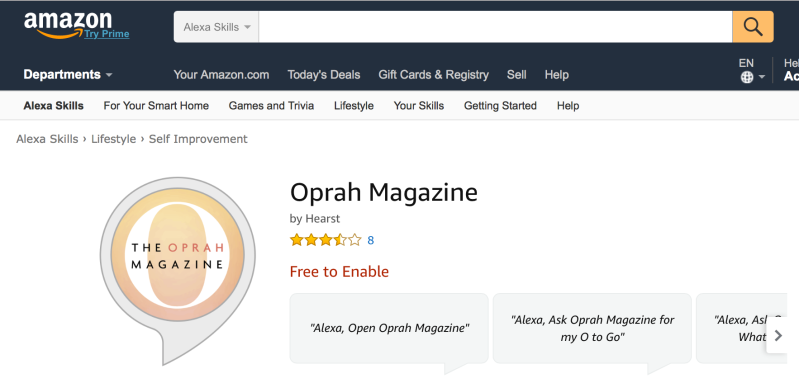The width and height of the screenshot is (799, 388).
Task: Click the main search text field
Action: coord(495,27)
